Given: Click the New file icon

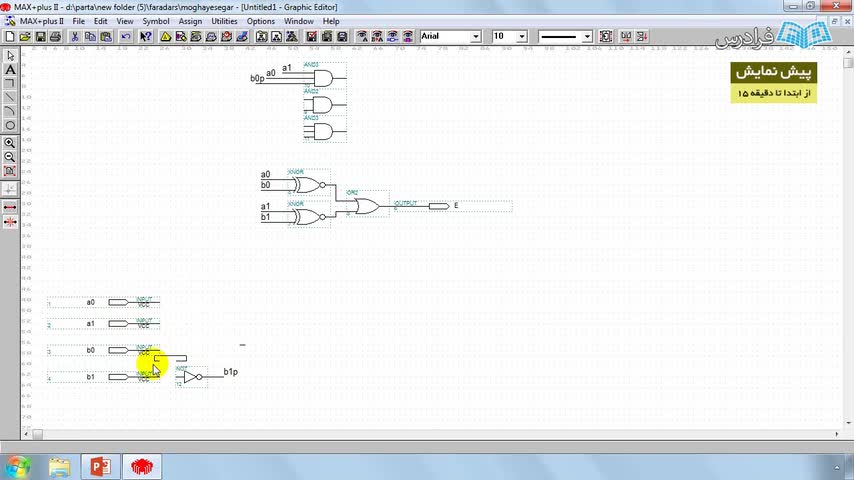Looking at the screenshot, I should point(10,37).
